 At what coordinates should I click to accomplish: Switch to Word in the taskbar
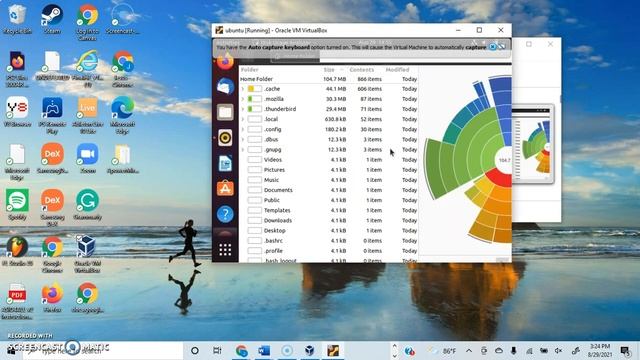(x=264, y=351)
